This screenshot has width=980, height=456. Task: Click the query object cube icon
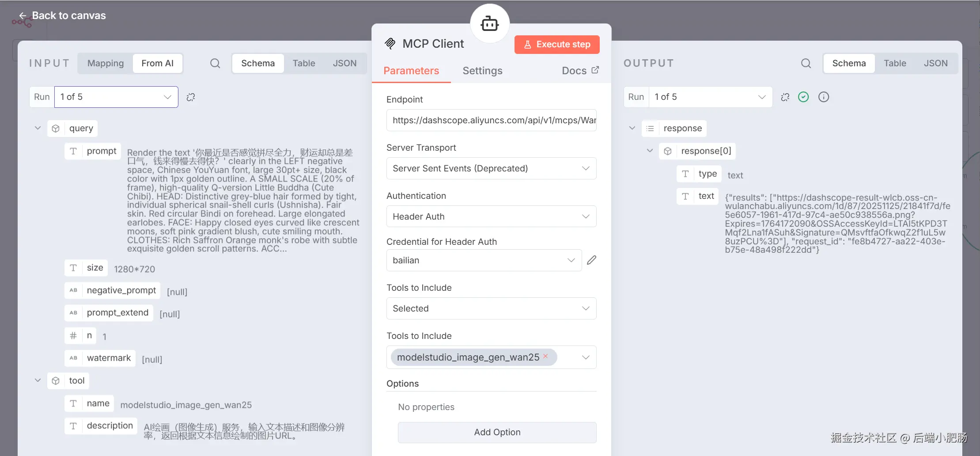[56, 129]
